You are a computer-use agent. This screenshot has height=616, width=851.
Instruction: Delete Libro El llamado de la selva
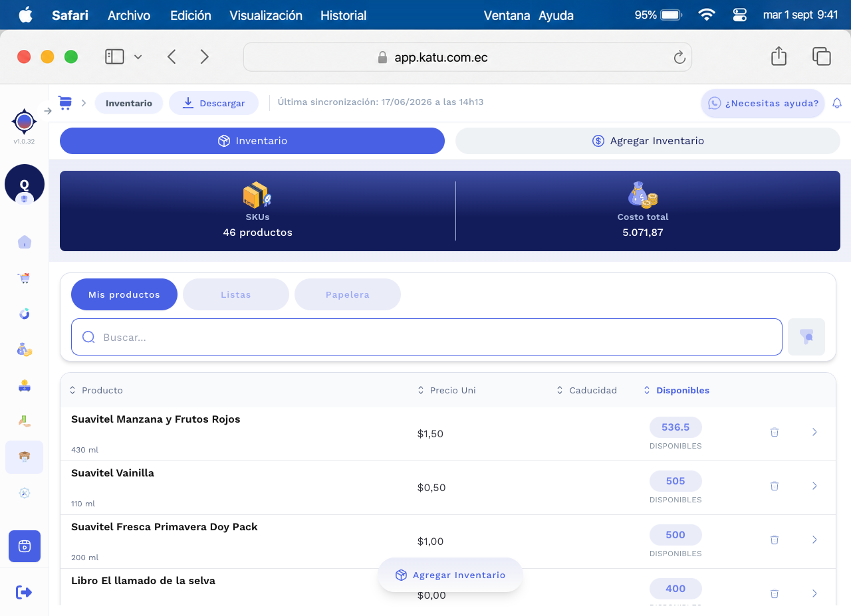point(775,593)
